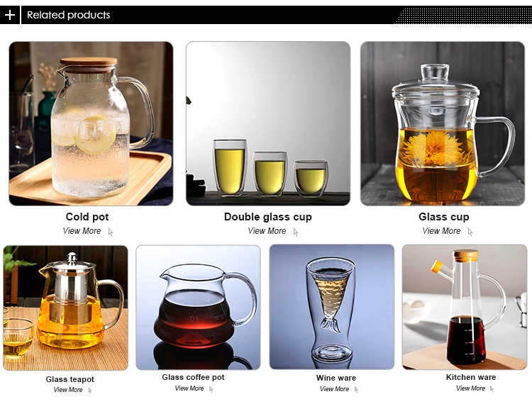This screenshot has height=404, width=532.
Task: Click cursor icon beside Glass cup View More
Action: tap(470, 232)
